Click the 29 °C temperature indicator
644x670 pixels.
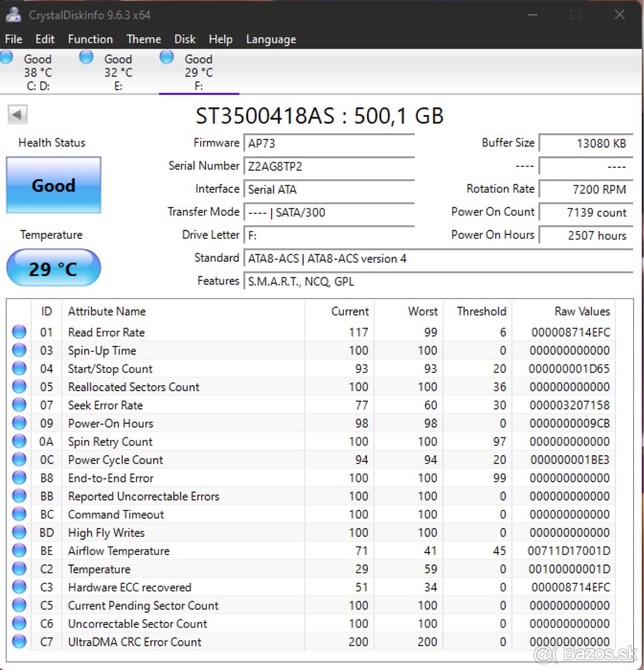[53, 268]
